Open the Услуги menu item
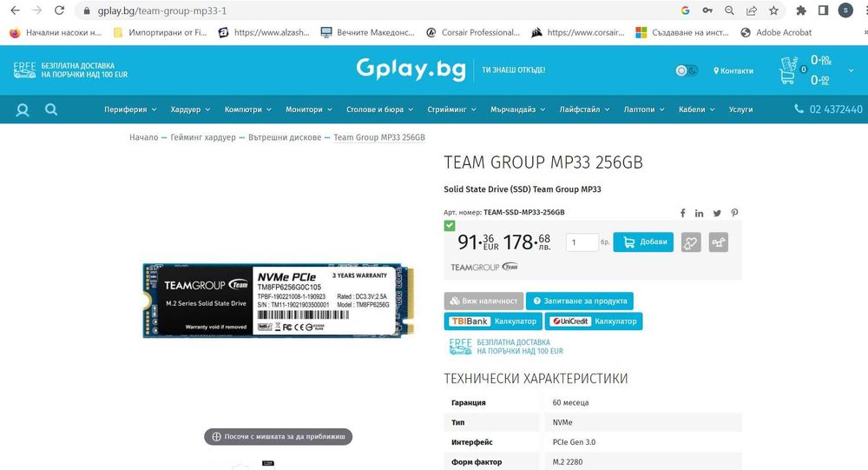This screenshot has height=470, width=868. coord(740,109)
